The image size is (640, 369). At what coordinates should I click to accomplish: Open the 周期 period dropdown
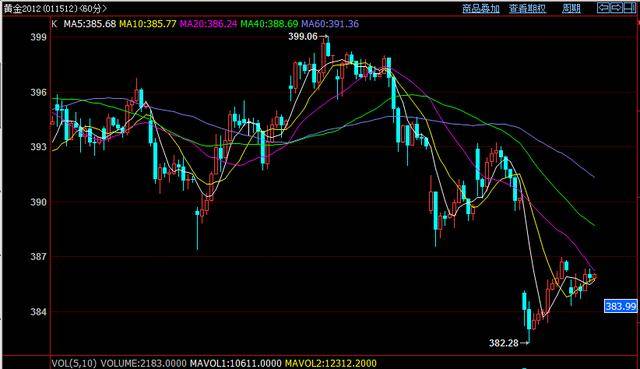click(x=571, y=8)
